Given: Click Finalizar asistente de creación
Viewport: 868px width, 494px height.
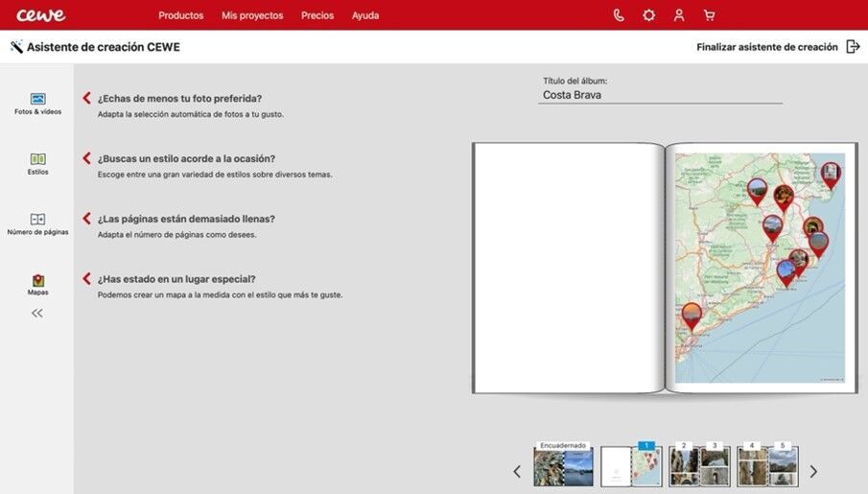Looking at the screenshot, I should [x=766, y=47].
